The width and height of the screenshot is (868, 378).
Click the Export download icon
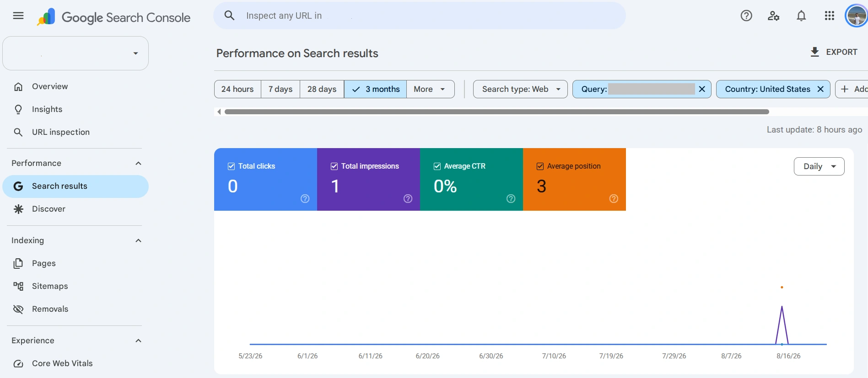(814, 52)
